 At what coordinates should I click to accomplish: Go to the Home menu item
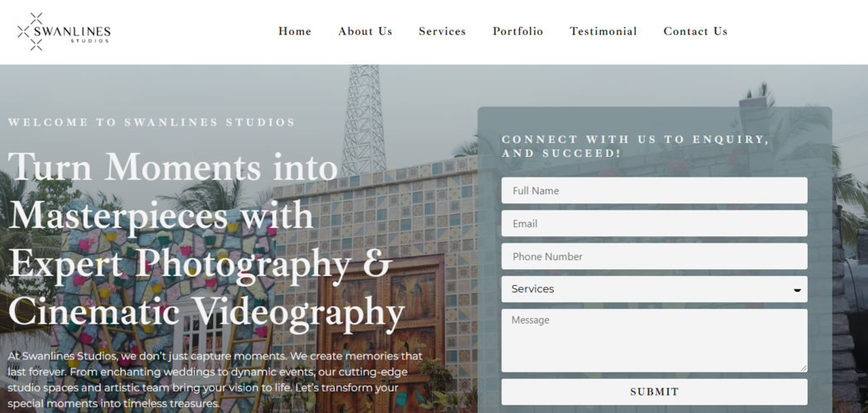tap(294, 31)
